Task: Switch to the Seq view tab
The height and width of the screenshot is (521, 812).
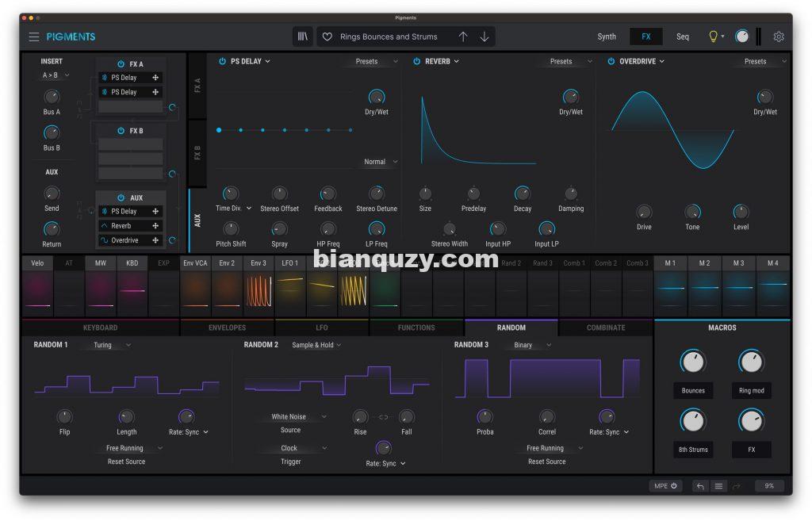Action: (683, 36)
